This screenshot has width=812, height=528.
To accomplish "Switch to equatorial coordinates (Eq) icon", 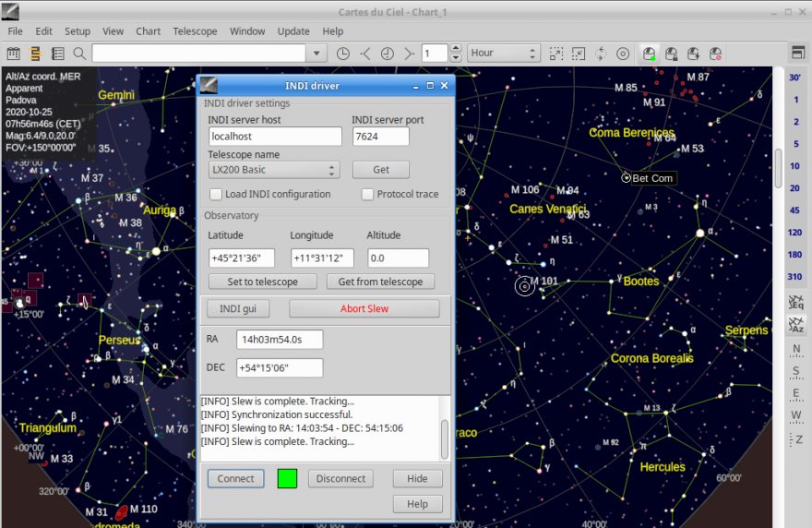I will coord(795,302).
